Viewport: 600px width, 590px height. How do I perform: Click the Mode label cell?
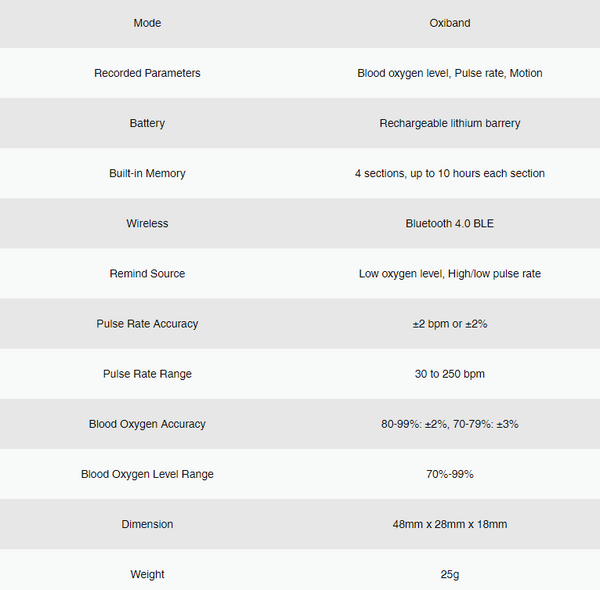coord(147,23)
